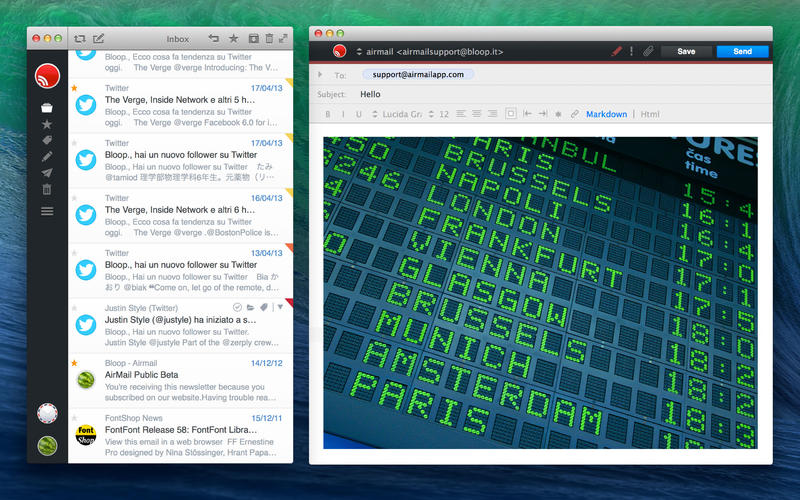Expand the To field disclosure triangle
This screenshot has height=500, width=800.
tap(320, 74)
